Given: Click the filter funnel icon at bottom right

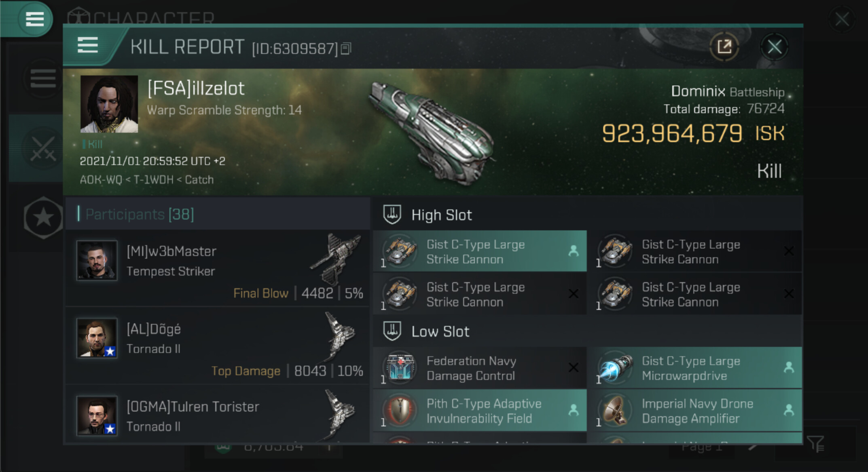Looking at the screenshot, I should 815,444.
